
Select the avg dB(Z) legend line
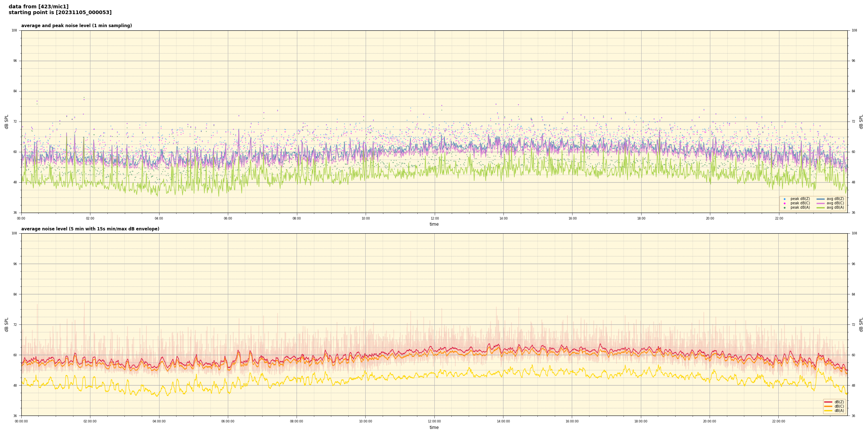(820, 199)
